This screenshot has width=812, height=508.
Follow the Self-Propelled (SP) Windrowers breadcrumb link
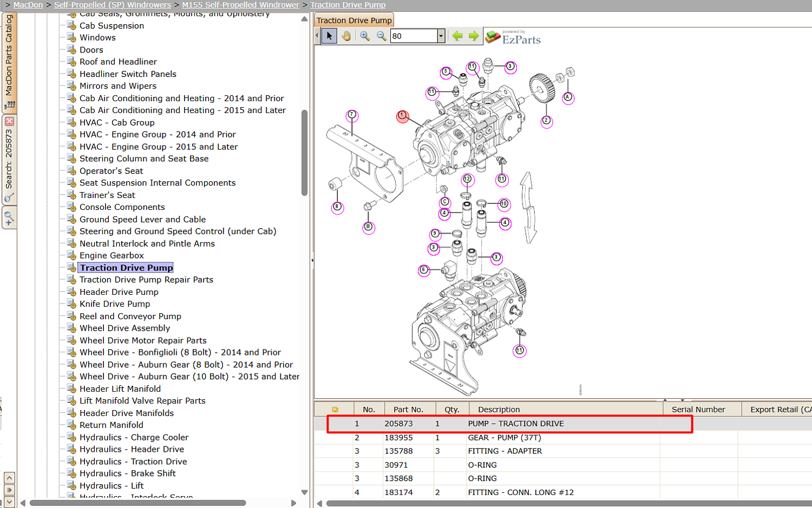click(x=113, y=5)
